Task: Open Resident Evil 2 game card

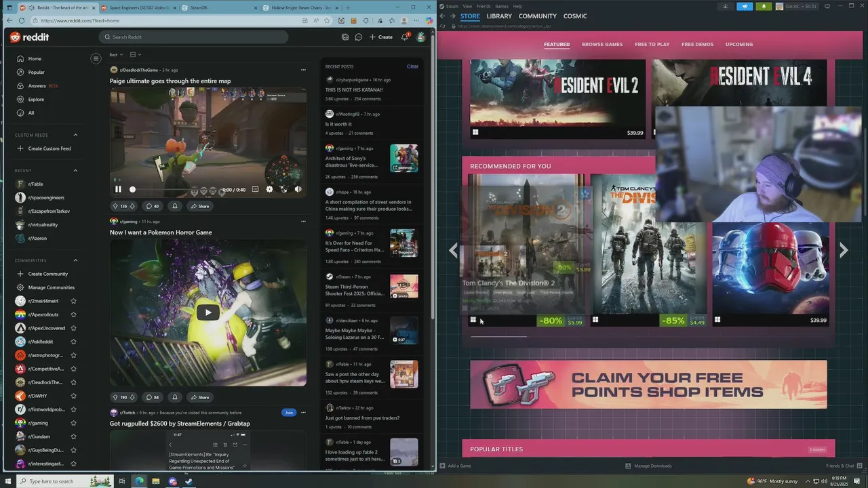Action: coord(558,99)
